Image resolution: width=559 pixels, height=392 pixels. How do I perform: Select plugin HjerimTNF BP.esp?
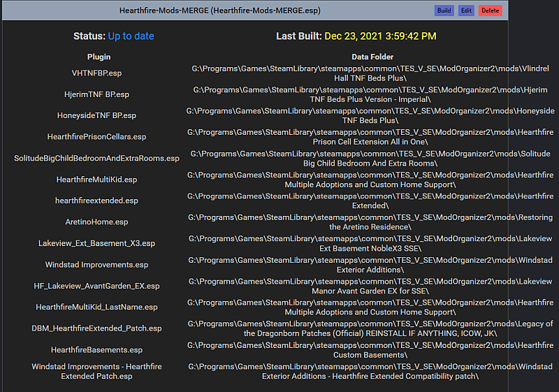(96, 94)
